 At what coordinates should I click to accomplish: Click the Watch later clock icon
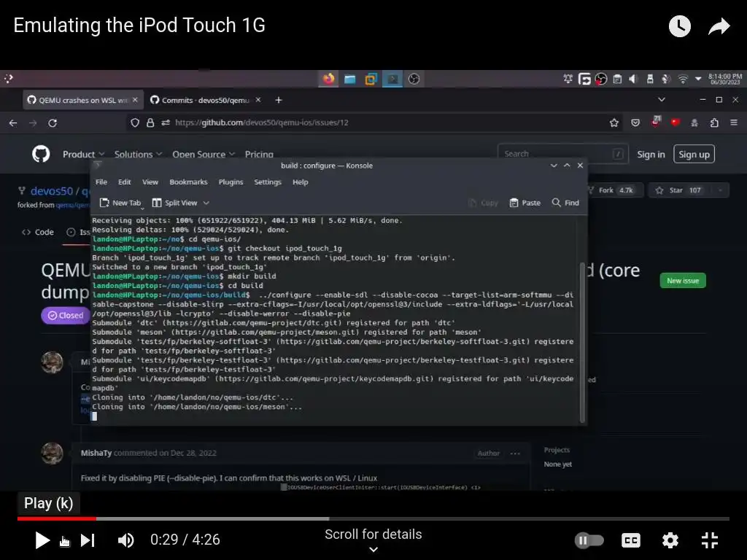point(679,26)
